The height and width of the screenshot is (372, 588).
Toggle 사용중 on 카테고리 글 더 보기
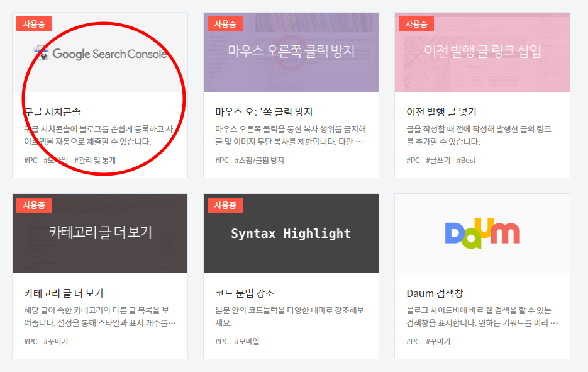tap(35, 205)
